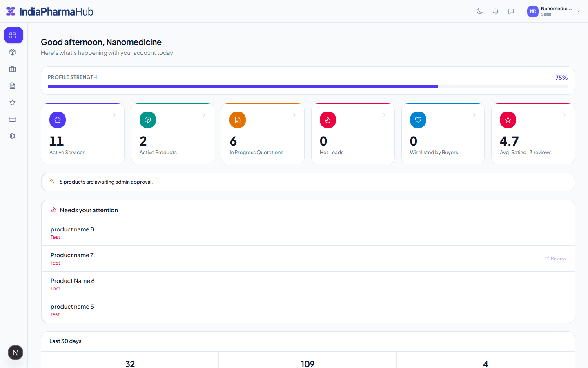Open the quotations document icon in sidebar
588x368 pixels.
[13, 86]
